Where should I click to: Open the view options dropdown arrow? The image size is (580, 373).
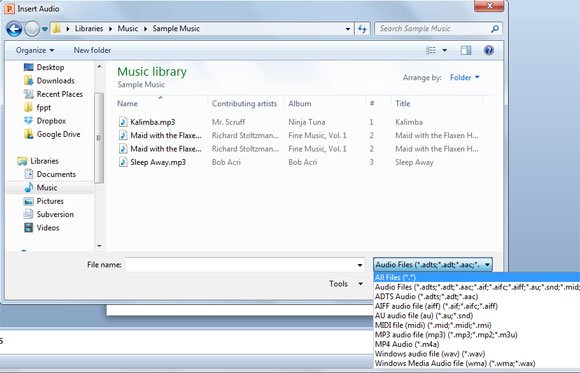pos(445,50)
